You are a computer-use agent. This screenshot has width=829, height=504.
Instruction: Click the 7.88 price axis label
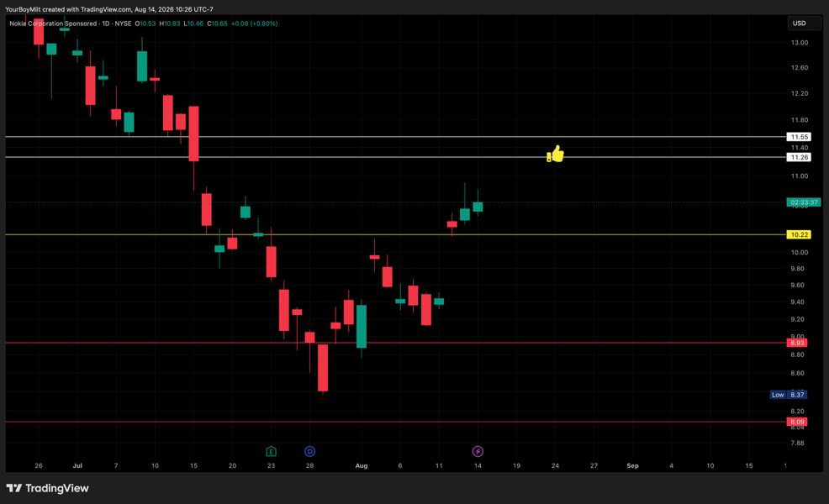797,443
